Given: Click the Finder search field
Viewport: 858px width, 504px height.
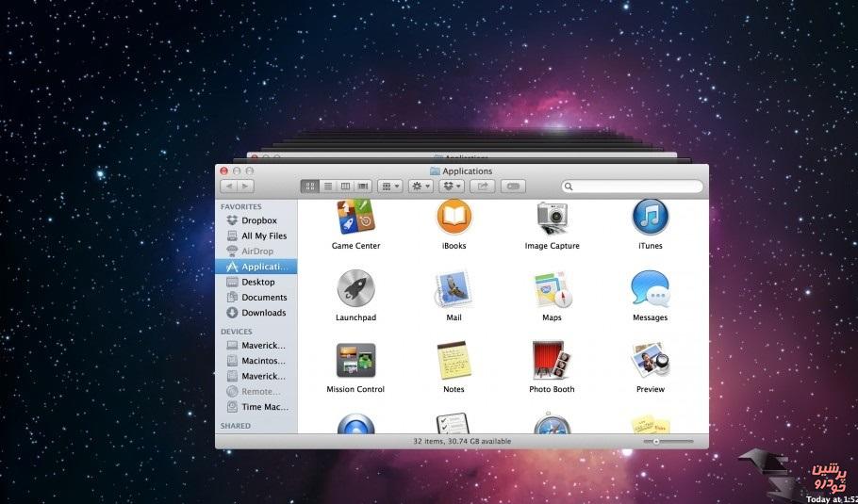Looking at the screenshot, I should [634, 187].
